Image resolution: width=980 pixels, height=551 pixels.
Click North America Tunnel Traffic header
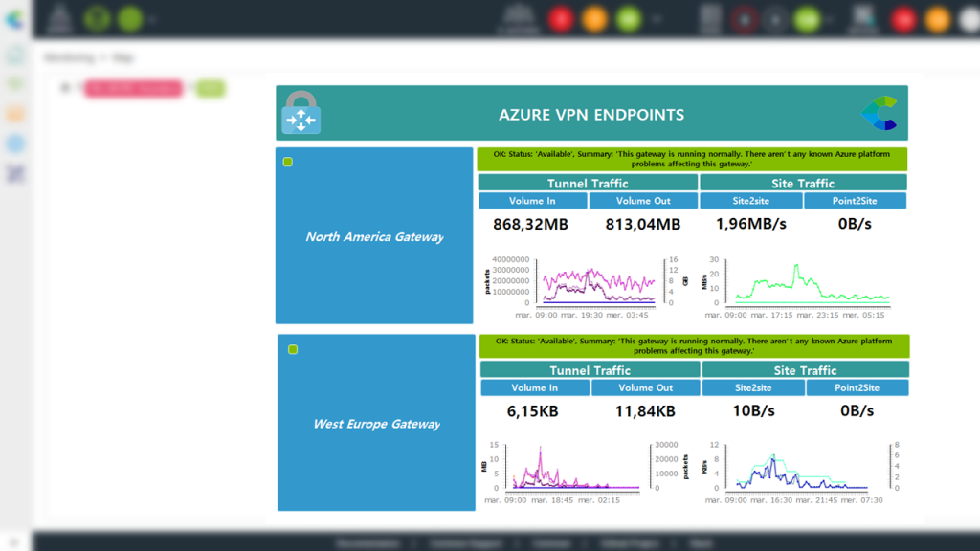pyautogui.click(x=588, y=183)
